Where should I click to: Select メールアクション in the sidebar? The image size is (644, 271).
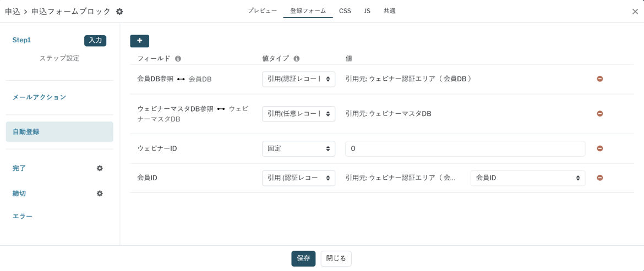tap(39, 97)
